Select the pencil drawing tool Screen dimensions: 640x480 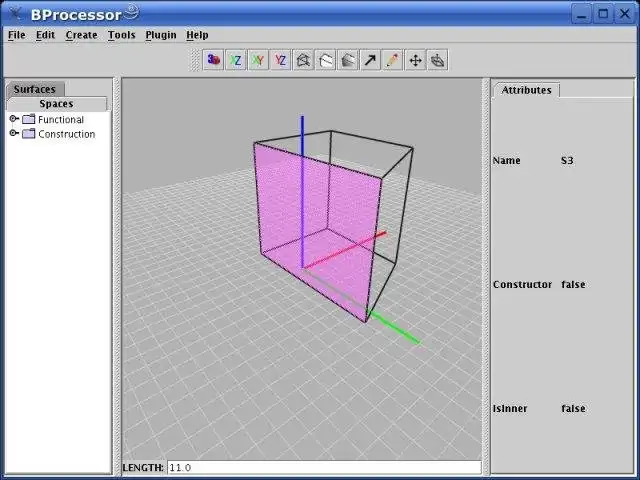393,60
